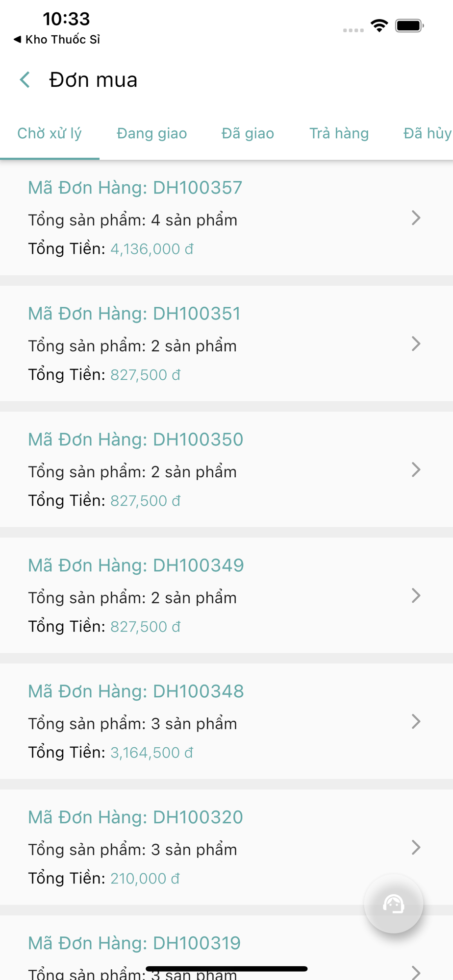Return to Kho Thuốc Sỉ app

pos(57,39)
